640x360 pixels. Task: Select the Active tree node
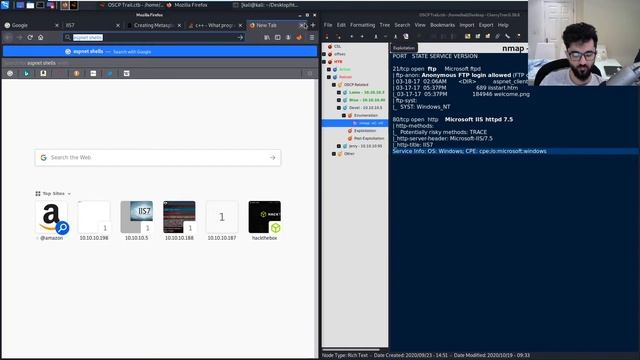(x=344, y=69)
